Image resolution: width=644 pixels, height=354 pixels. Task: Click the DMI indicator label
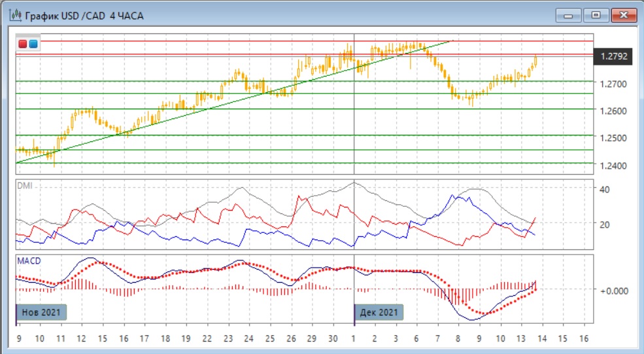pos(25,186)
